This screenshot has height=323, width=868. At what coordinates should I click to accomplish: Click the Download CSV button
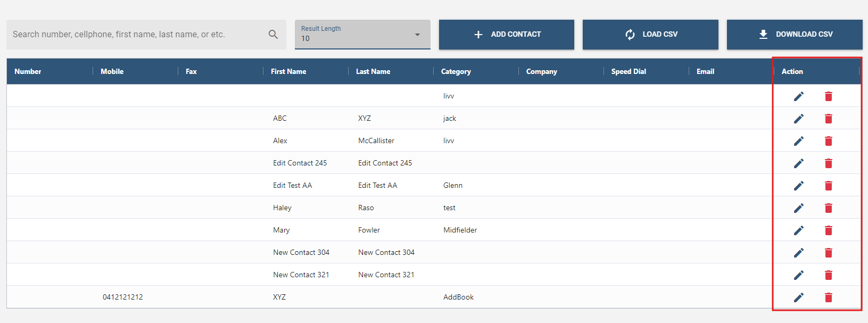[x=794, y=35]
